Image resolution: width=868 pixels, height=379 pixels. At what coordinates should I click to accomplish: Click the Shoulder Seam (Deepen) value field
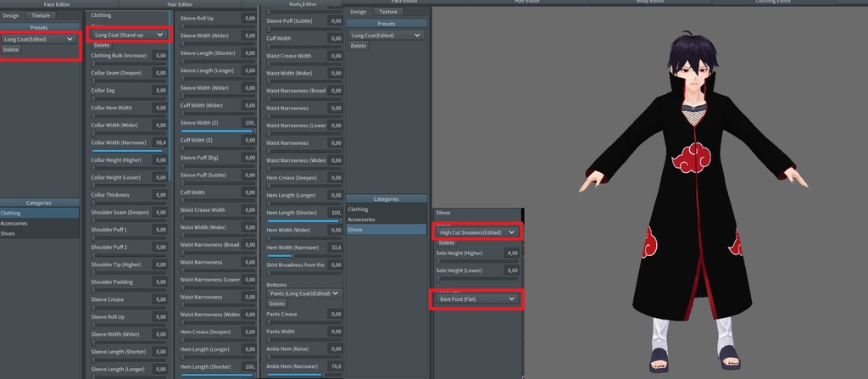tap(159, 212)
